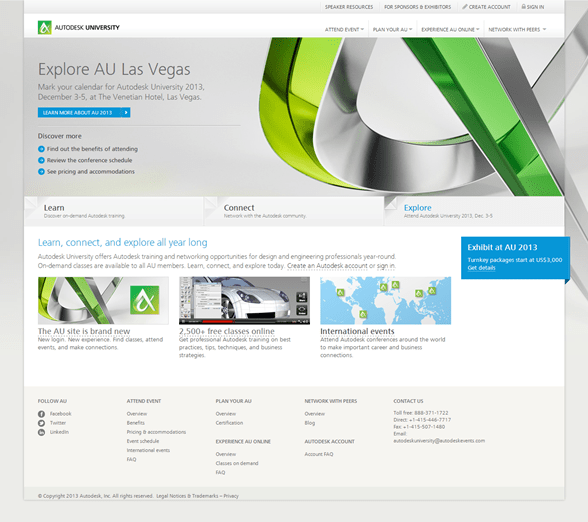Open Classes on demand footer link
The width and height of the screenshot is (588, 522).
237,463
